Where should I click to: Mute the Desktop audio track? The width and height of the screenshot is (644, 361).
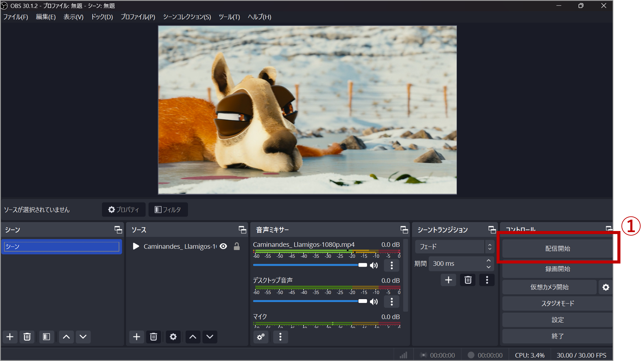374,301
